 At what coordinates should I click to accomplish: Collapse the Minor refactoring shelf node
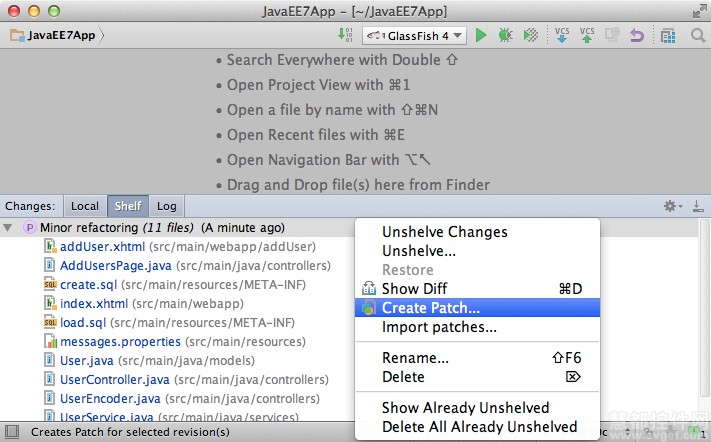[8, 228]
